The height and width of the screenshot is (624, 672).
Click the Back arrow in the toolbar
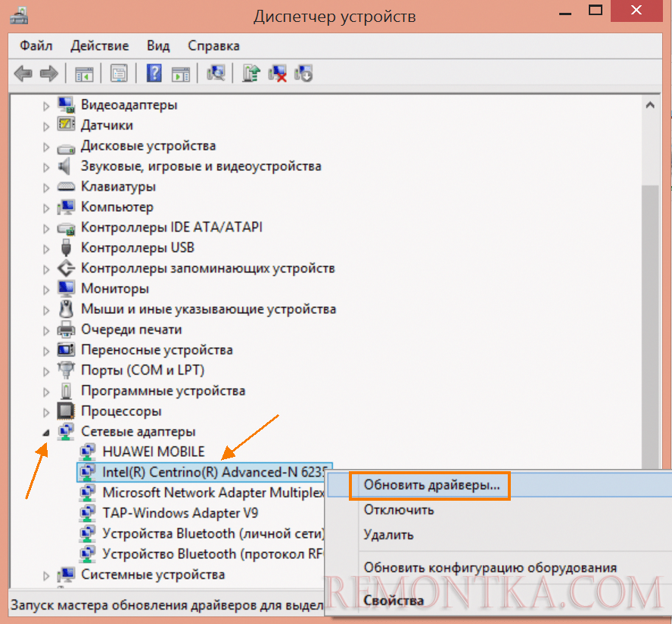pos(23,73)
